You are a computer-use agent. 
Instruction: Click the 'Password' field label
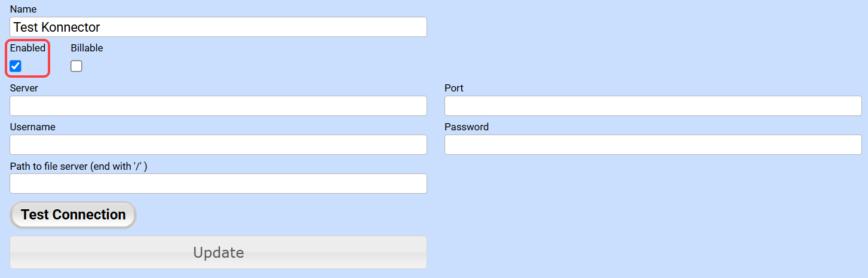coord(466,127)
